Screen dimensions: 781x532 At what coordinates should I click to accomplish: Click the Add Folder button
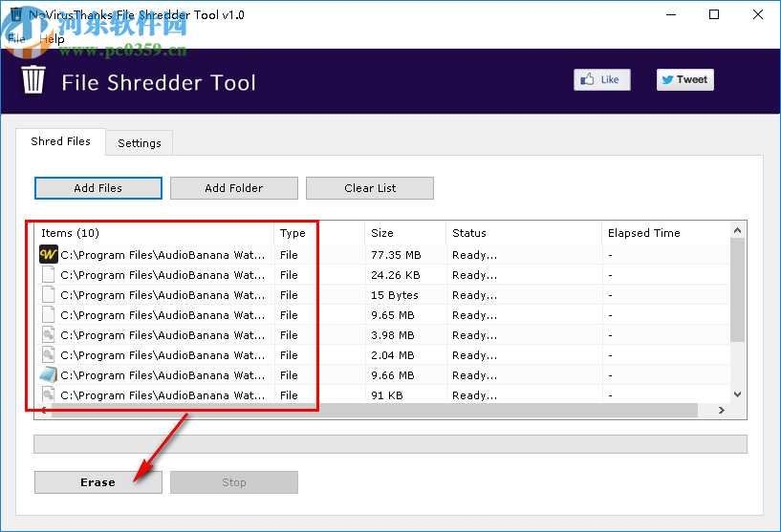tap(234, 188)
